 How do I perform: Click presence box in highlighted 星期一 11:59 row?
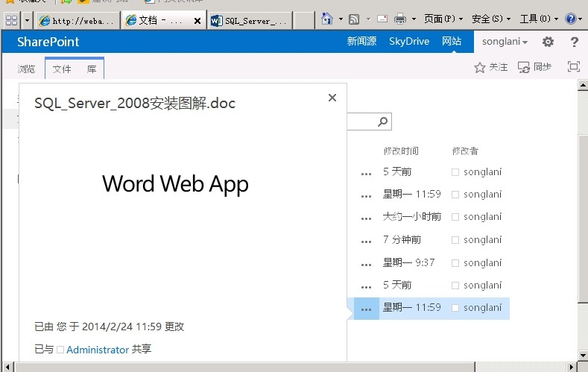[x=455, y=308]
